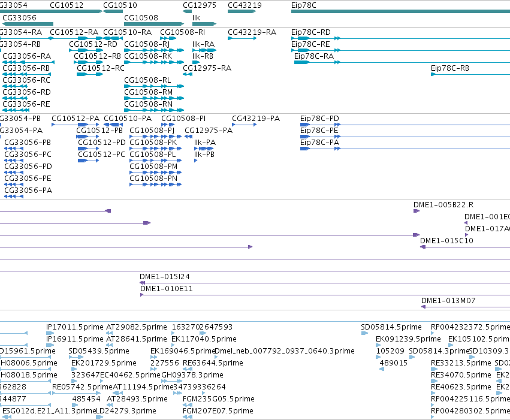
Task: Select transcript CG10508-RJ
Action: point(147,44)
